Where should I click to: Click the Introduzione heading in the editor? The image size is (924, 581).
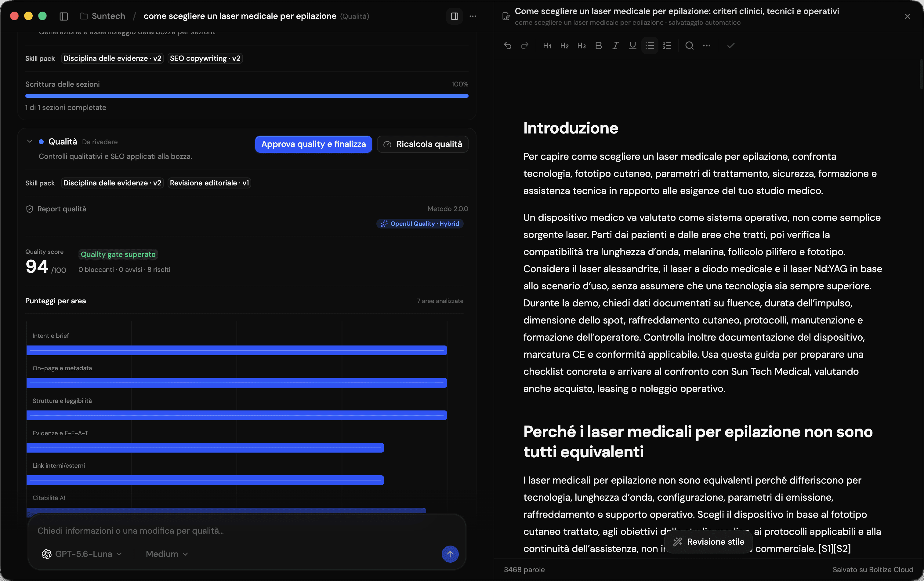coord(571,128)
